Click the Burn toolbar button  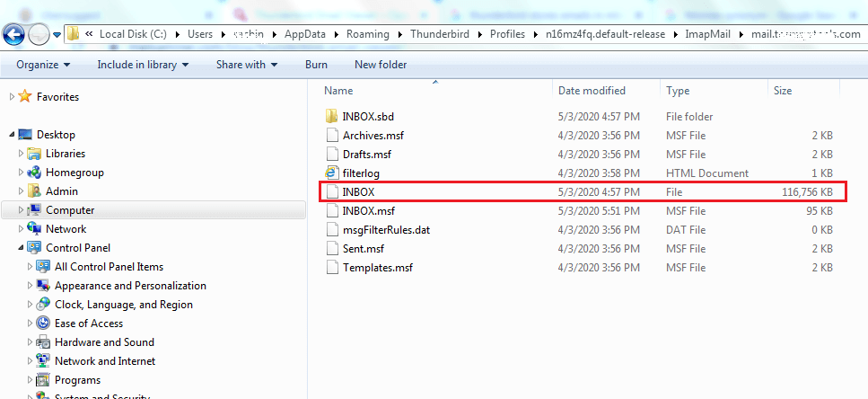point(316,65)
